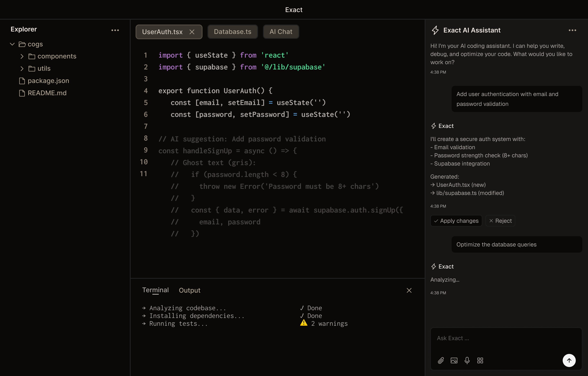Open the Explorer panel three-dot menu
Viewport: 588px width, 376px height.
[115, 30]
